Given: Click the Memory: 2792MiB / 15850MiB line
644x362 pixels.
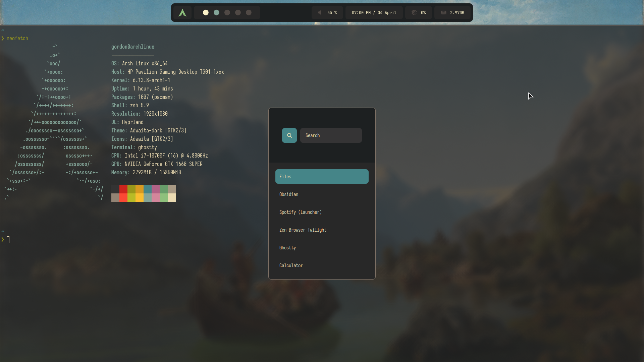Looking at the screenshot, I should [x=146, y=173].
